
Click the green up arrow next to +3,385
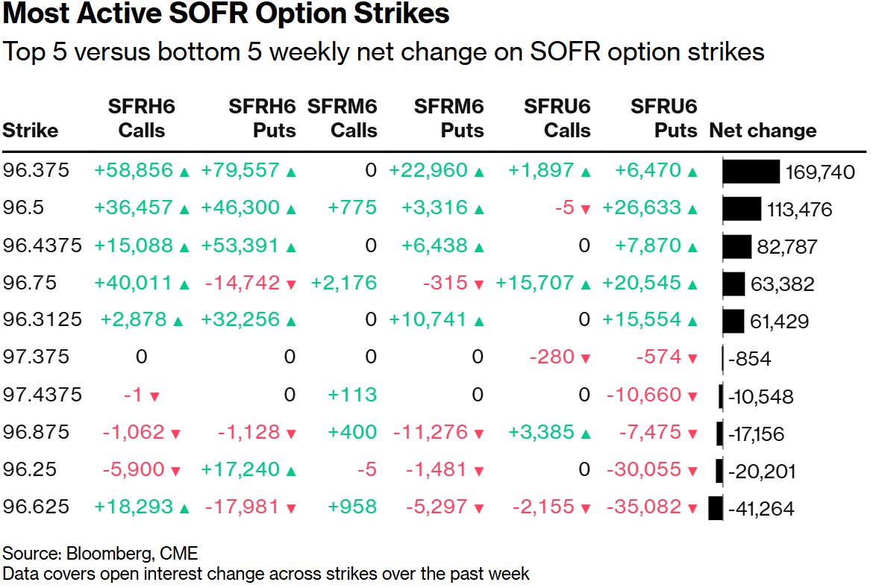pyautogui.click(x=586, y=434)
